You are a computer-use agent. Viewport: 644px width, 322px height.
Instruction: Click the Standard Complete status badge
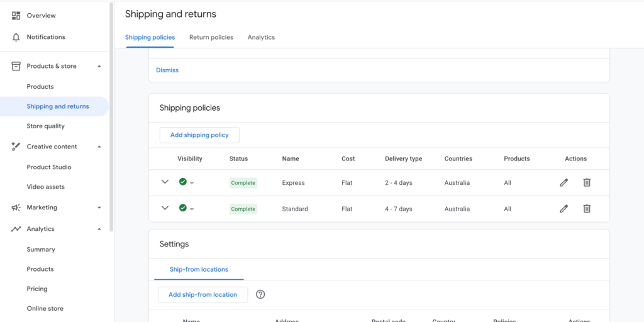243,209
